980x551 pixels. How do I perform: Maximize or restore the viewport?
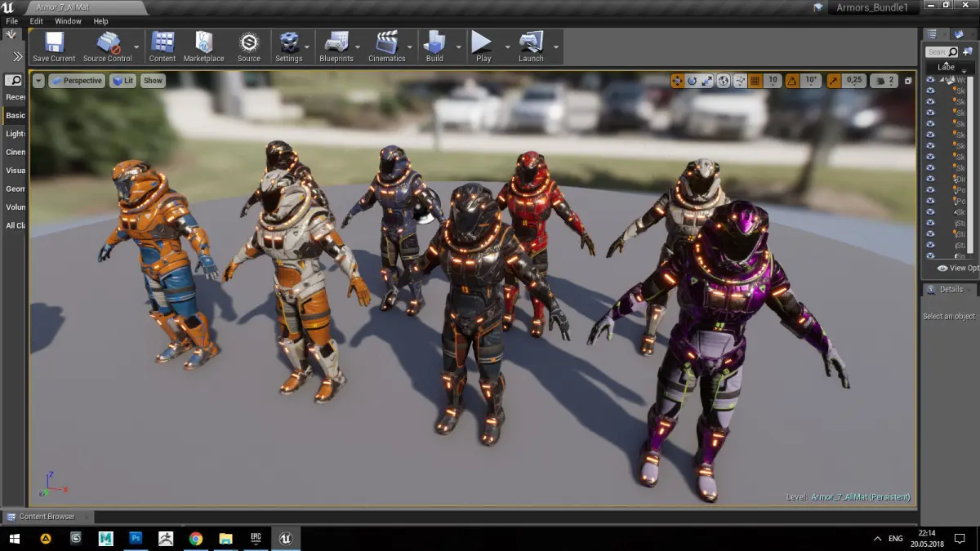pos(908,81)
